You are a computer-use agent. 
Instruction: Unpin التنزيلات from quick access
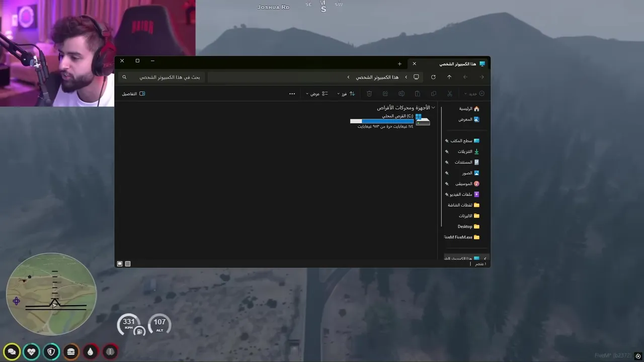447,151
